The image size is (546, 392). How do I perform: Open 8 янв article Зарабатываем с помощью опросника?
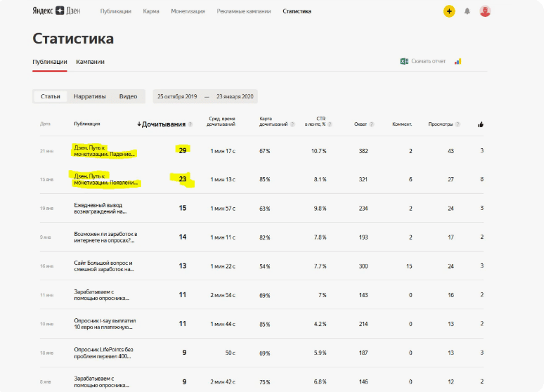coord(101,381)
